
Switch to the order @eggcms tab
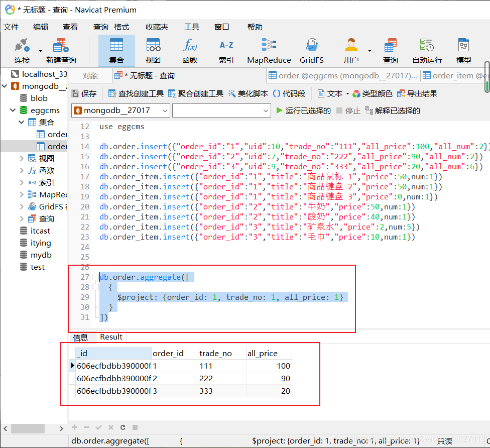[343, 76]
